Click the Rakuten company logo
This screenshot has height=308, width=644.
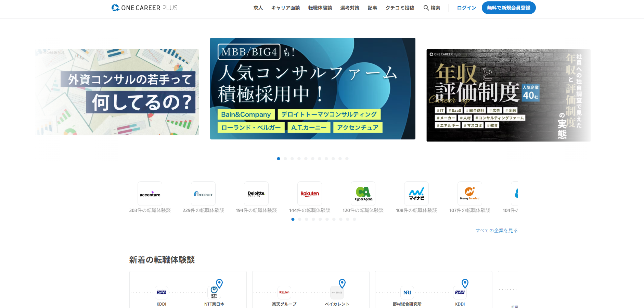coord(310,194)
